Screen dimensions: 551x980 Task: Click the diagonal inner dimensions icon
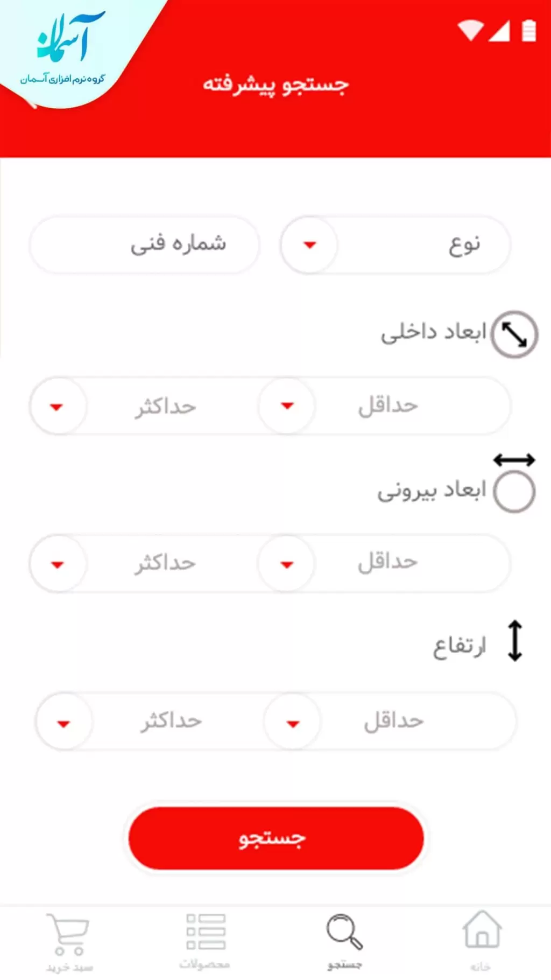(x=514, y=334)
